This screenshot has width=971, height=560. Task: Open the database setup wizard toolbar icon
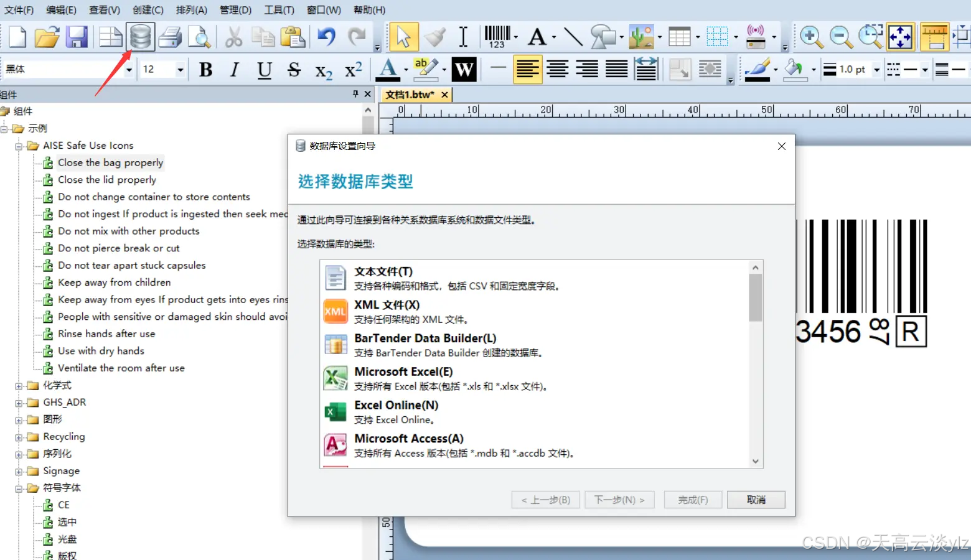[x=140, y=37]
